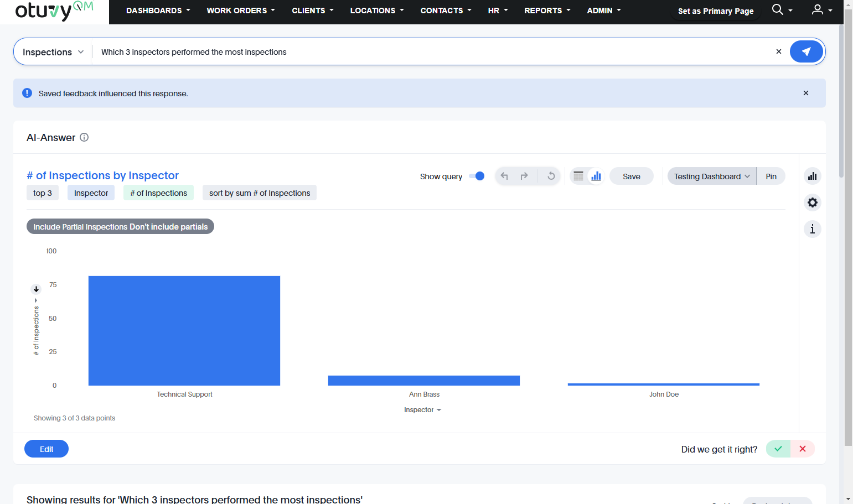The width and height of the screenshot is (853, 504).
Task: Clear the search query text
Action: click(x=778, y=51)
